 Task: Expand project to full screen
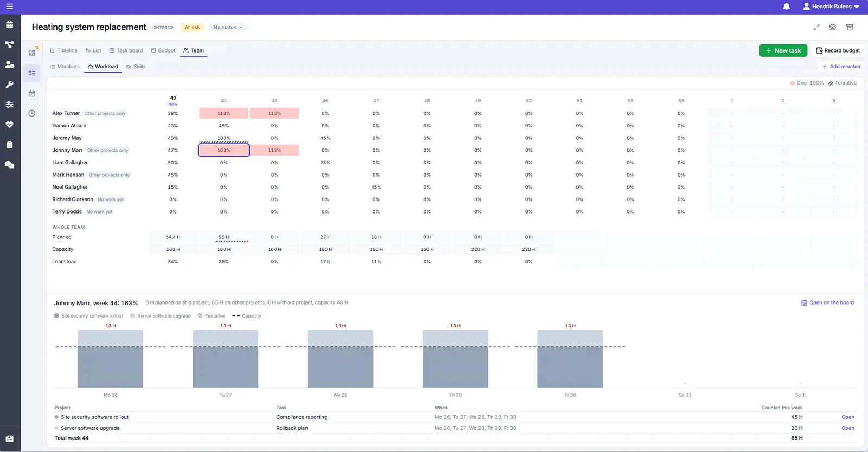[x=816, y=27]
